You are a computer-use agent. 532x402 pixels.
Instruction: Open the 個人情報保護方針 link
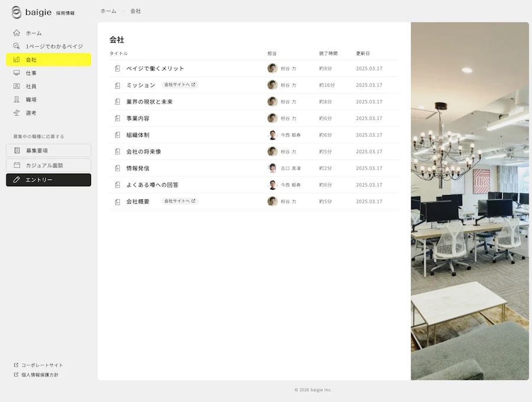coord(36,375)
